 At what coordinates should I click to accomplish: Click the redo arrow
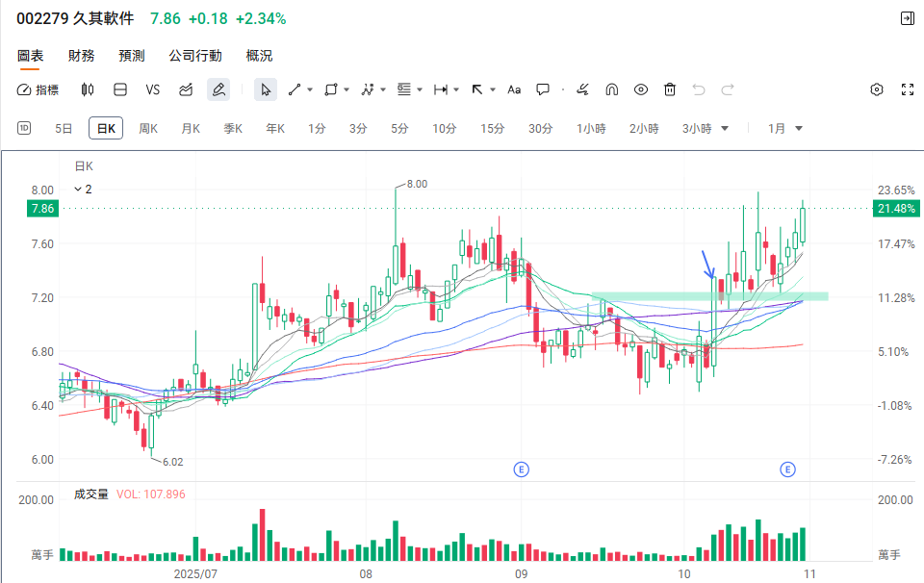pos(728,89)
